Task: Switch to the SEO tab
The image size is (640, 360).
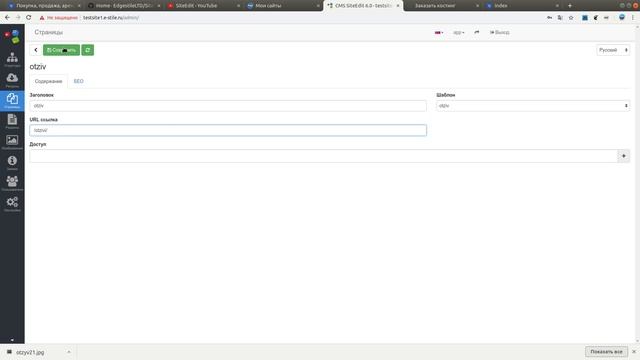Action: tap(78, 81)
